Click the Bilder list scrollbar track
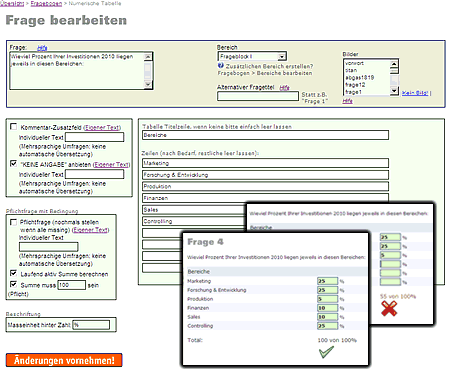Screen dimensions: 450x375 pyautogui.click(x=394, y=80)
